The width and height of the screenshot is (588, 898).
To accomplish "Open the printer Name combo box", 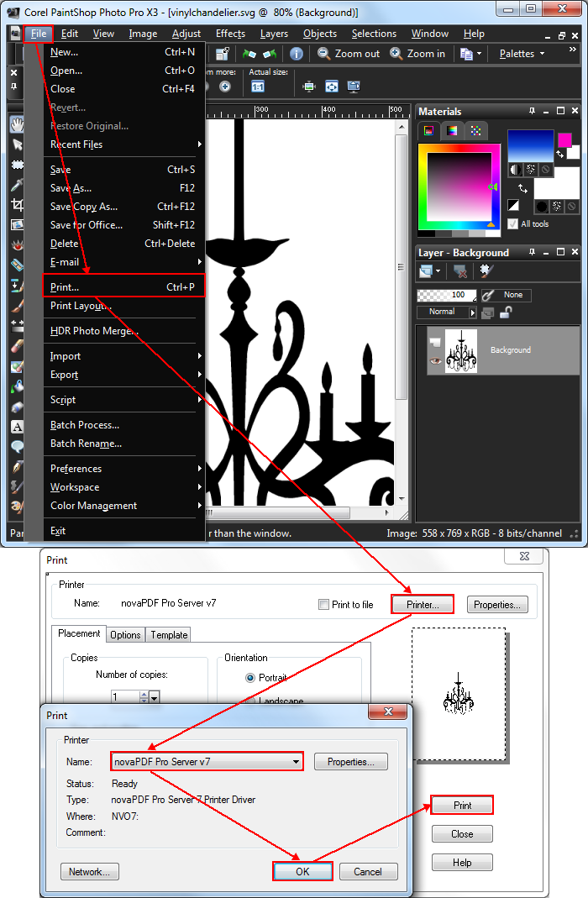I will tap(207, 762).
